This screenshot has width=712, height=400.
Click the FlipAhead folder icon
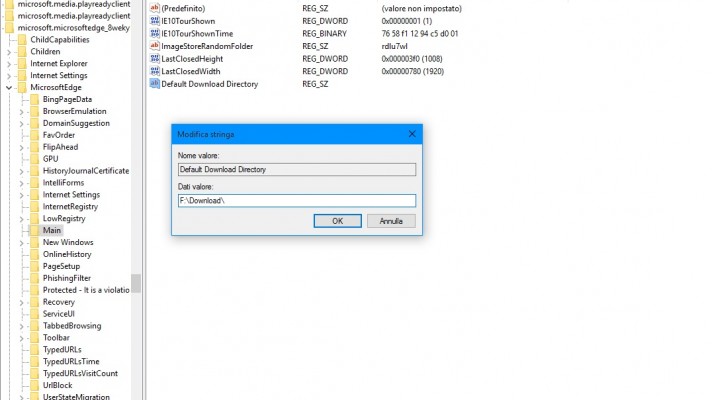pyautogui.click(x=35, y=147)
